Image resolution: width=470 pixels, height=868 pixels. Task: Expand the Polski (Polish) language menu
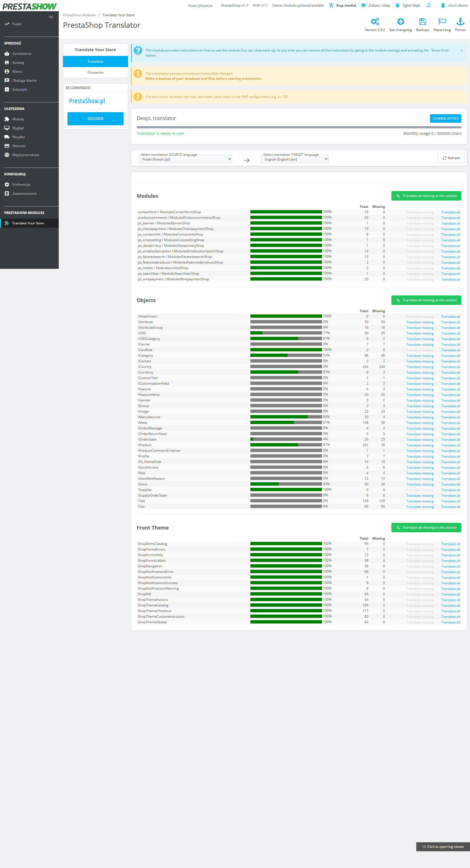coord(200,6)
